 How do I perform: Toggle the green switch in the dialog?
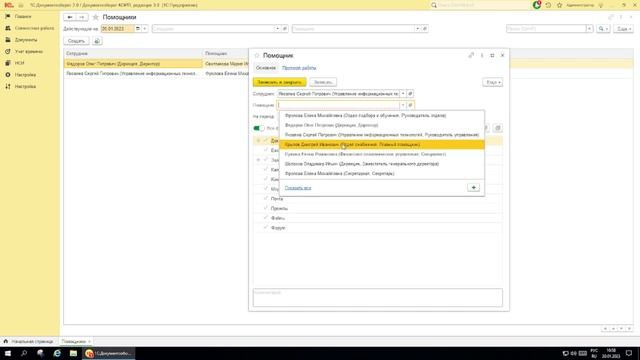tap(259, 128)
